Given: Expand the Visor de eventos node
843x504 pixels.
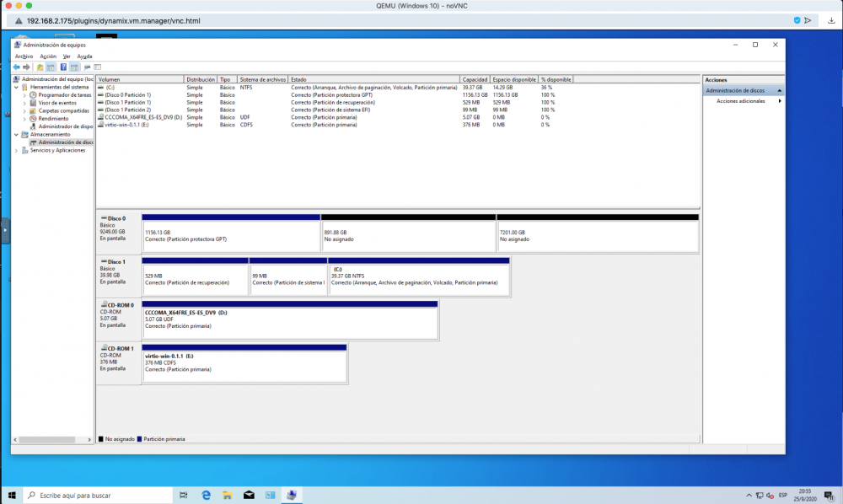Looking at the screenshot, I should click(x=24, y=103).
